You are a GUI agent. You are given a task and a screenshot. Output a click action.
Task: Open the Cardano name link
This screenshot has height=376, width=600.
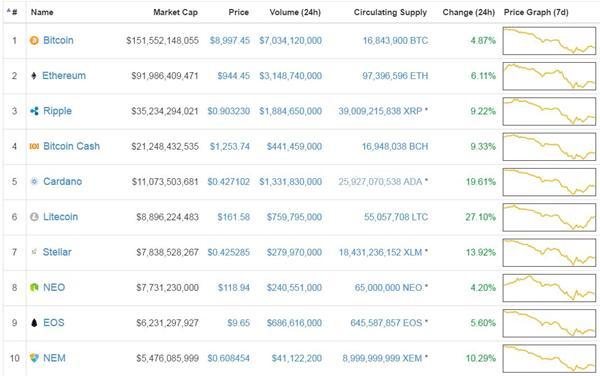click(62, 181)
